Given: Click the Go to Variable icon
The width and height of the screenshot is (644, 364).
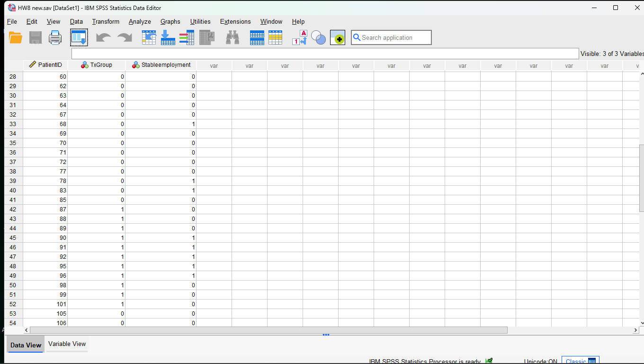Looking at the screenshot, I should pos(168,38).
